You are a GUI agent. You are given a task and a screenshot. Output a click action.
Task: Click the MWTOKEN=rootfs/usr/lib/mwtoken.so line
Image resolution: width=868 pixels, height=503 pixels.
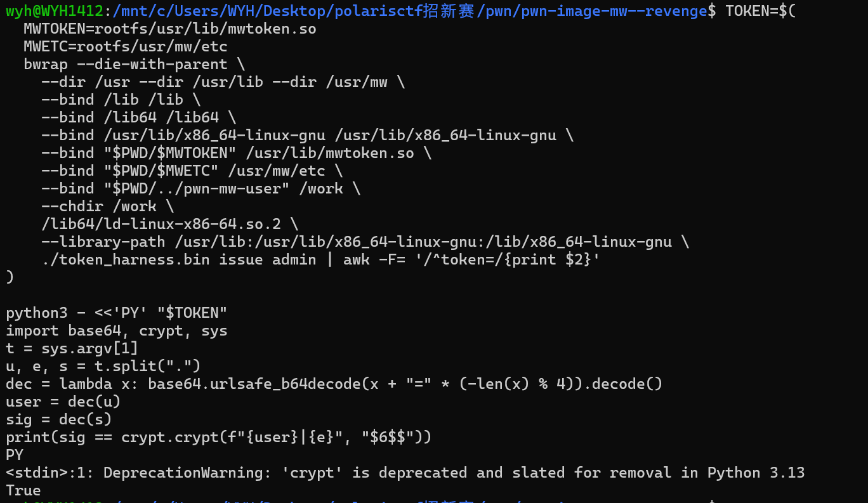point(169,29)
